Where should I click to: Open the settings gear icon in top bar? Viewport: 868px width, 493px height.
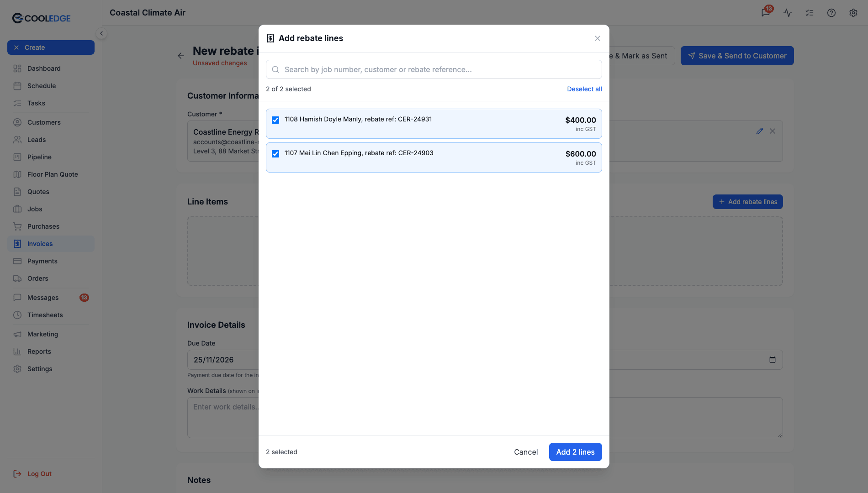853,13
